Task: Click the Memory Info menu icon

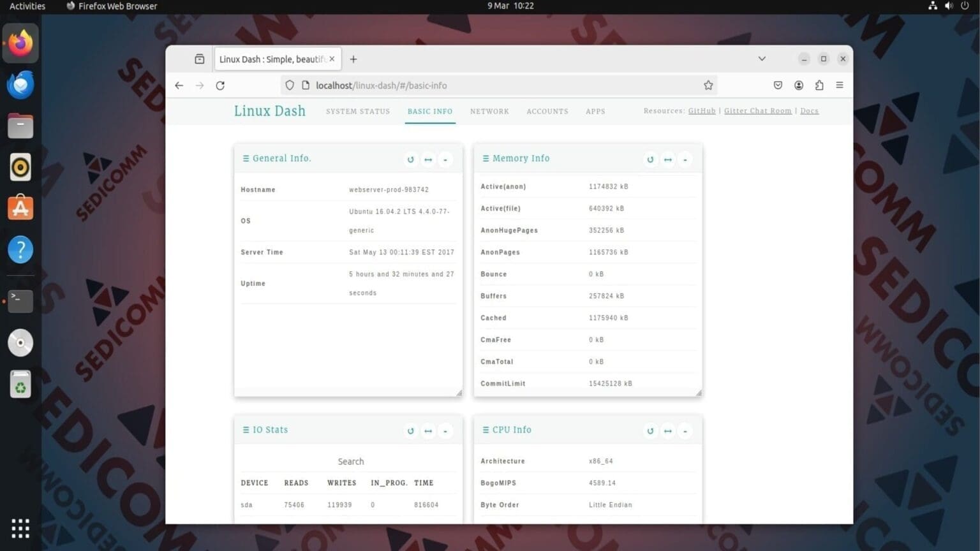Action: pyautogui.click(x=486, y=158)
